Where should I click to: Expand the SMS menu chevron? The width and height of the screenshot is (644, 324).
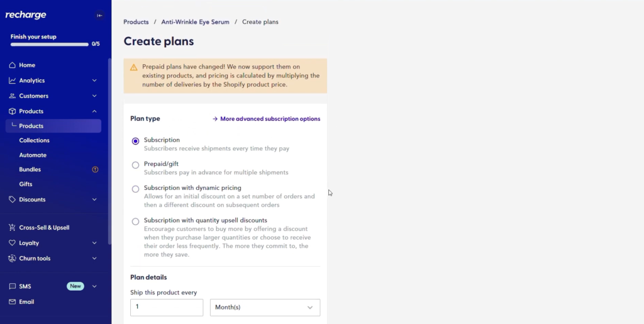click(94, 286)
